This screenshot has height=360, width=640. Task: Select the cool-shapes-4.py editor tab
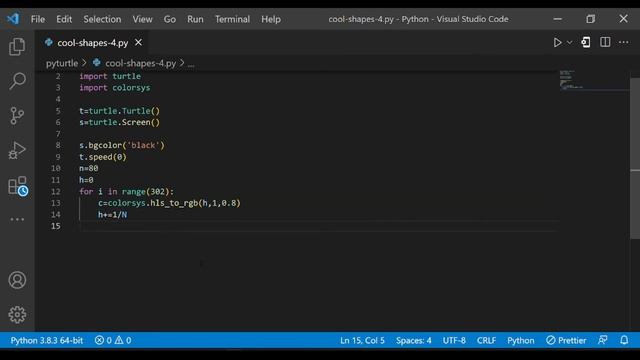92,42
